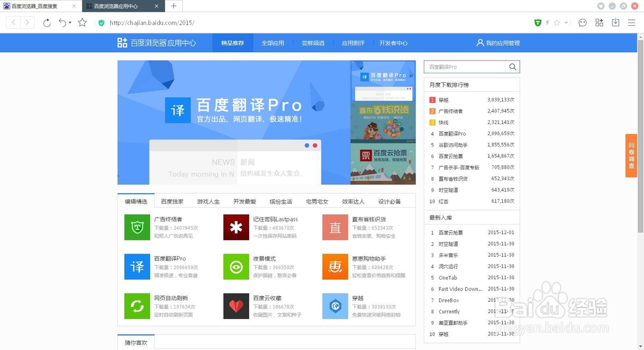Select the 猜你喜欢 section tab
The height and width of the screenshot is (350, 644).
(x=136, y=342)
